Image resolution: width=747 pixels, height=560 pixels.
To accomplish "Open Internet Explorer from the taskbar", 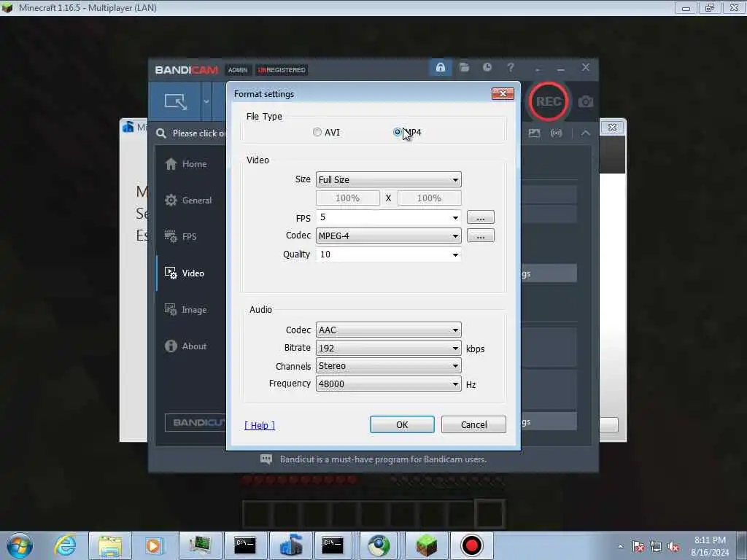I will point(65,545).
